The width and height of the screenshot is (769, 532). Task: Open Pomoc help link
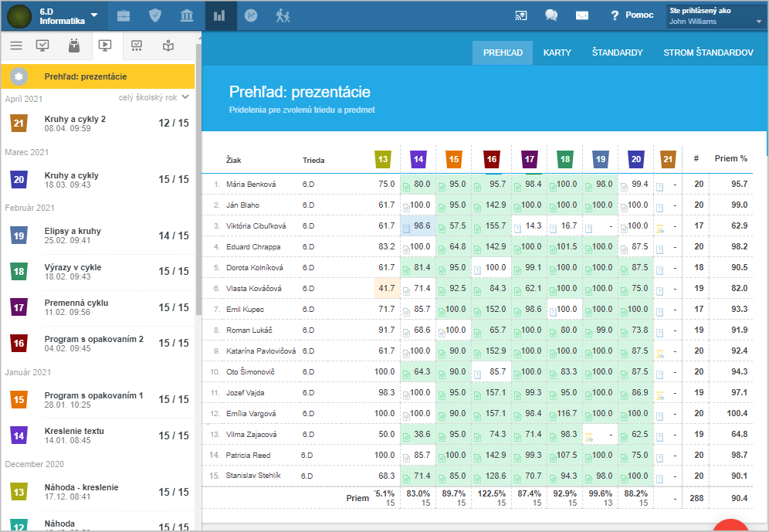click(632, 15)
